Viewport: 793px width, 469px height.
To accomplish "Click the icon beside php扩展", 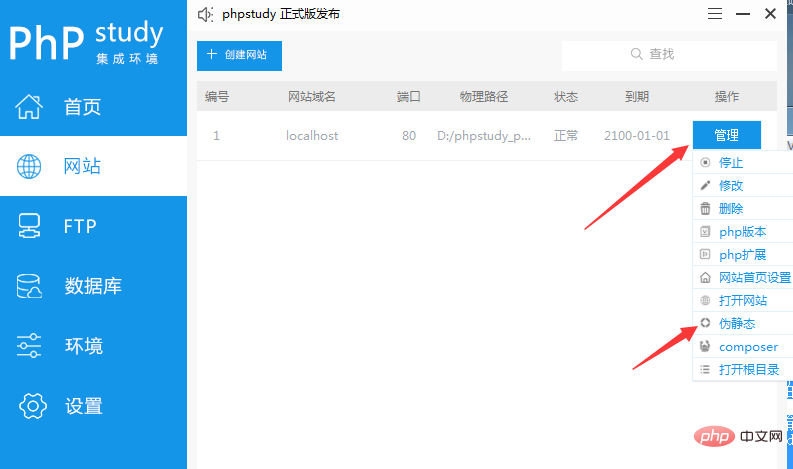I will click(705, 254).
